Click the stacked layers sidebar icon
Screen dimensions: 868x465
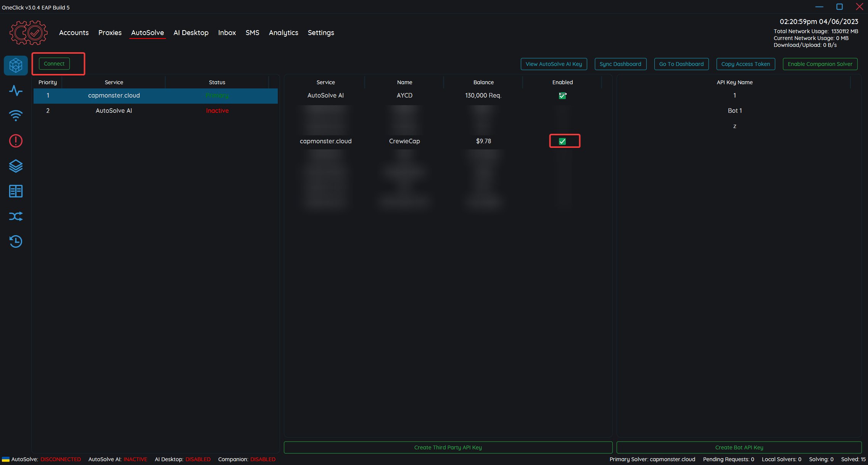(x=16, y=166)
